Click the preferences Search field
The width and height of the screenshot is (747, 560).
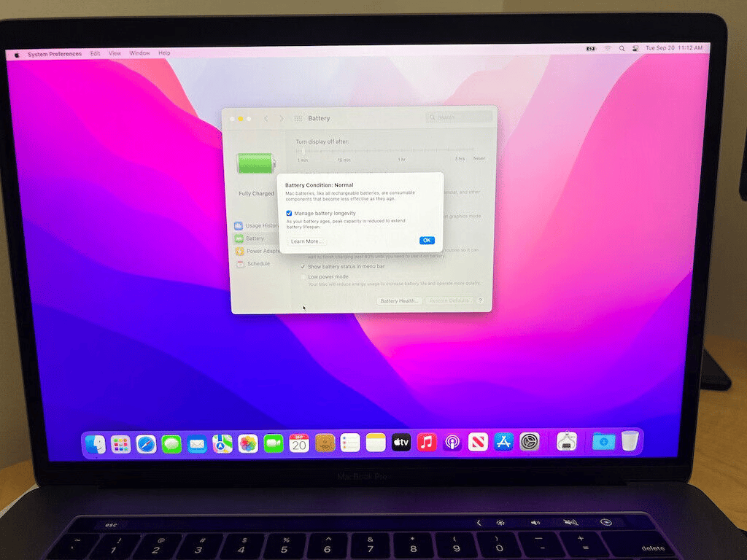tap(460, 117)
